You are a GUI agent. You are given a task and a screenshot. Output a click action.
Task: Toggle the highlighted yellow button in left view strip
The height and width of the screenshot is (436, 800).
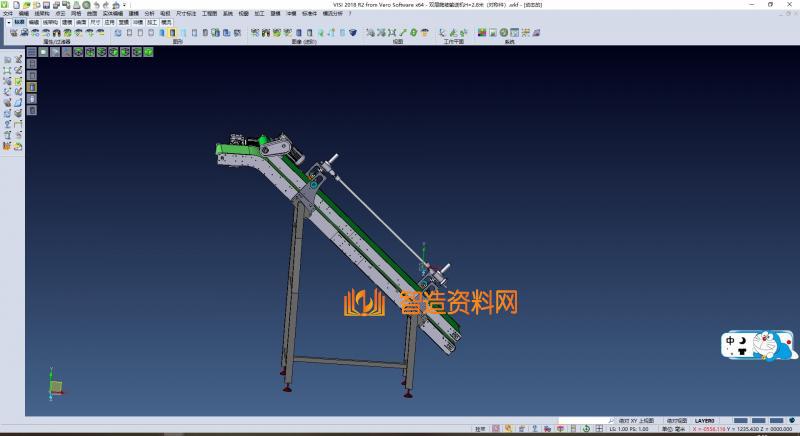[x=31, y=87]
